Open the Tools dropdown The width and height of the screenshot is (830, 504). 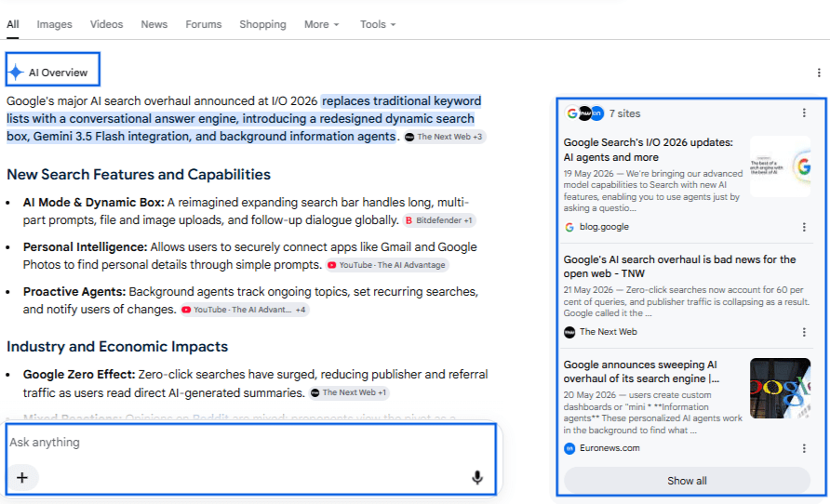click(378, 24)
